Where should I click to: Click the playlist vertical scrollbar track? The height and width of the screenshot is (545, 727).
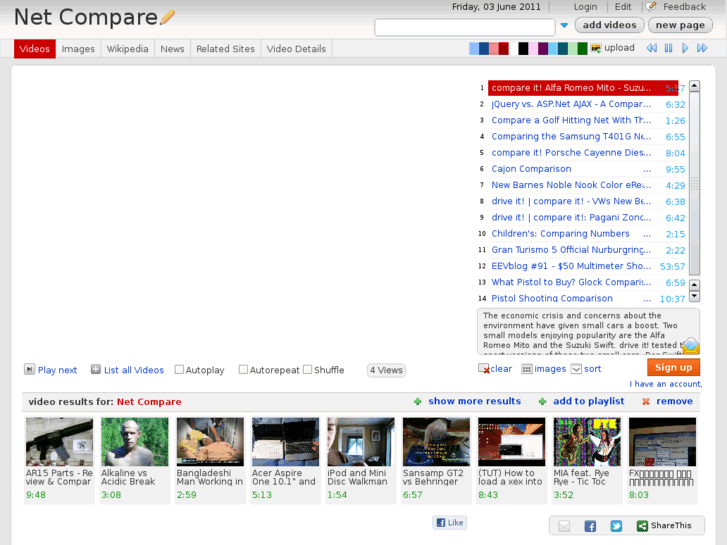point(694,186)
